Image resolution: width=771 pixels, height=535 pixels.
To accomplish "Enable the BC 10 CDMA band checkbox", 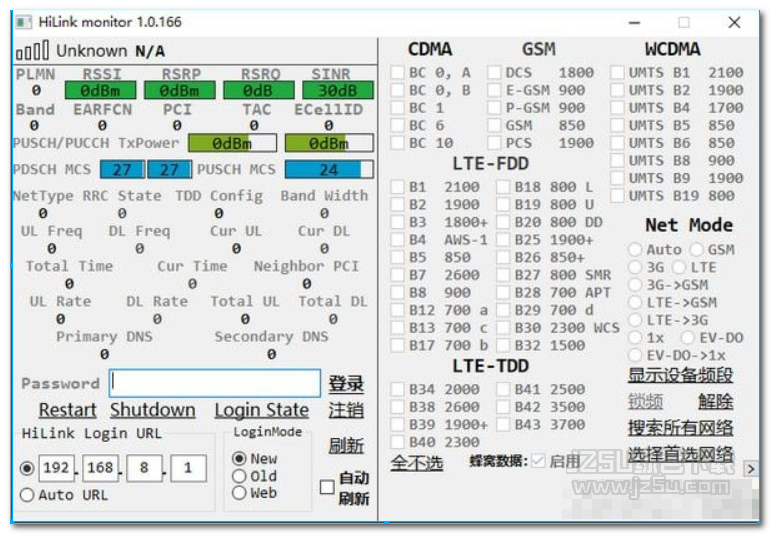I will pos(397,143).
